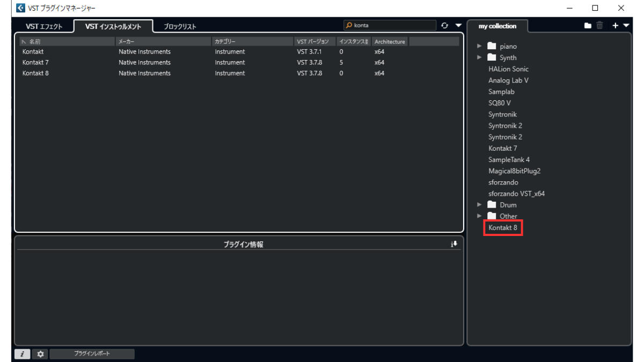The width and height of the screenshot is (644, 362).
Task: Toggle the plug-in information panel with i button
Action: pos(22,354)
